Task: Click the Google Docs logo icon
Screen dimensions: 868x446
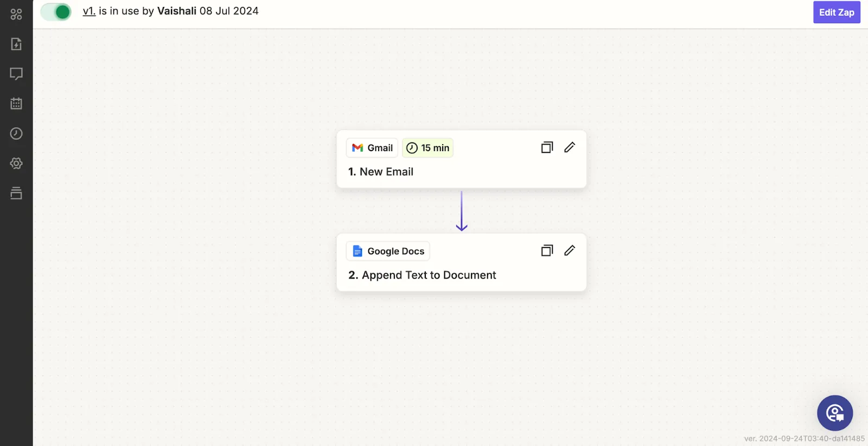Action: tap(358, 251)
